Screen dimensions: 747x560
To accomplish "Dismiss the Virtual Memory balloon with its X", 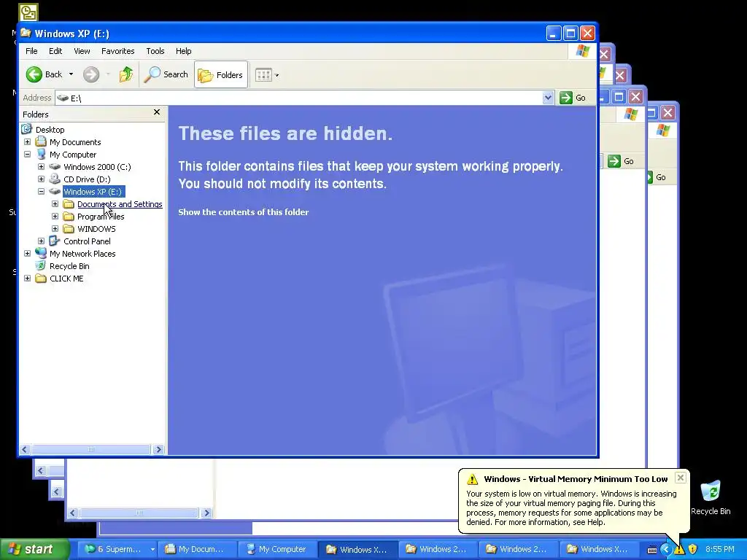I will tap(681, 478).
